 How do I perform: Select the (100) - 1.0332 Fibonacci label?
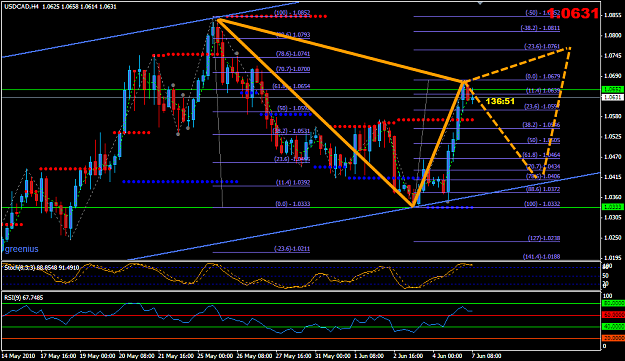tap(543, 204)
